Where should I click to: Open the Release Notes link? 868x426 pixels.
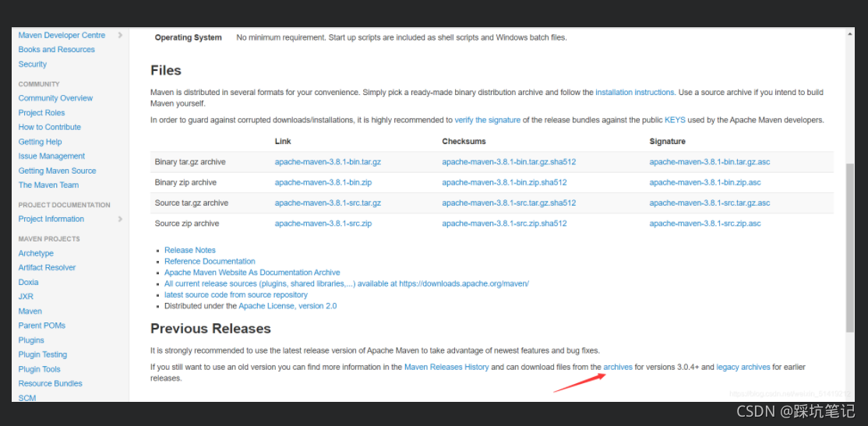click(x=190, y=250)
